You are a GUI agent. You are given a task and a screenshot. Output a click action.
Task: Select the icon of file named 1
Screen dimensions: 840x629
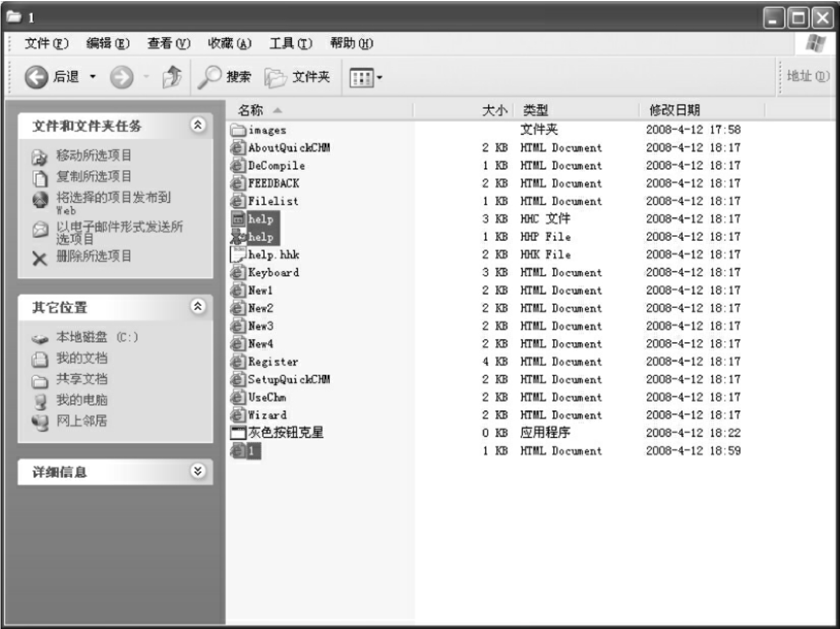click(x=239, y=451)
